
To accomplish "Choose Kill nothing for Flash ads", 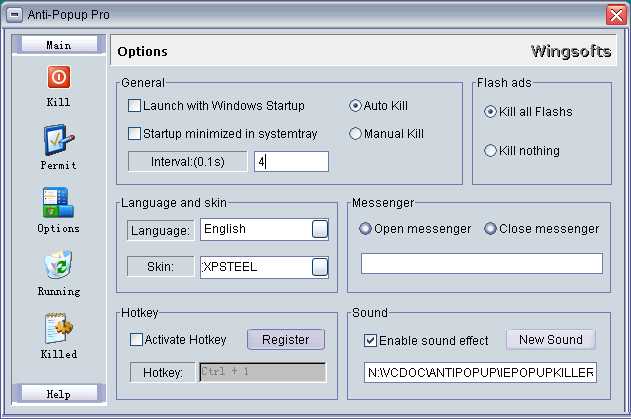I will click(x=490, y=151).
